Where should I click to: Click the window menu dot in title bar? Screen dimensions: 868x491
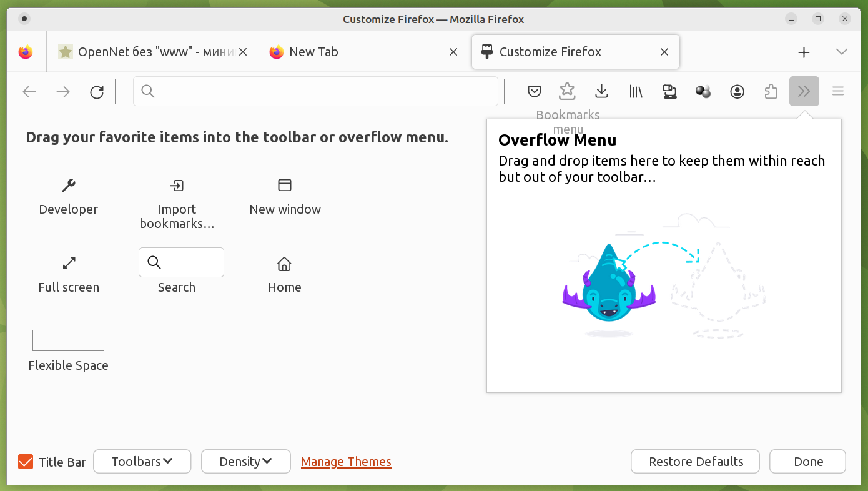[x=24, y=19]
